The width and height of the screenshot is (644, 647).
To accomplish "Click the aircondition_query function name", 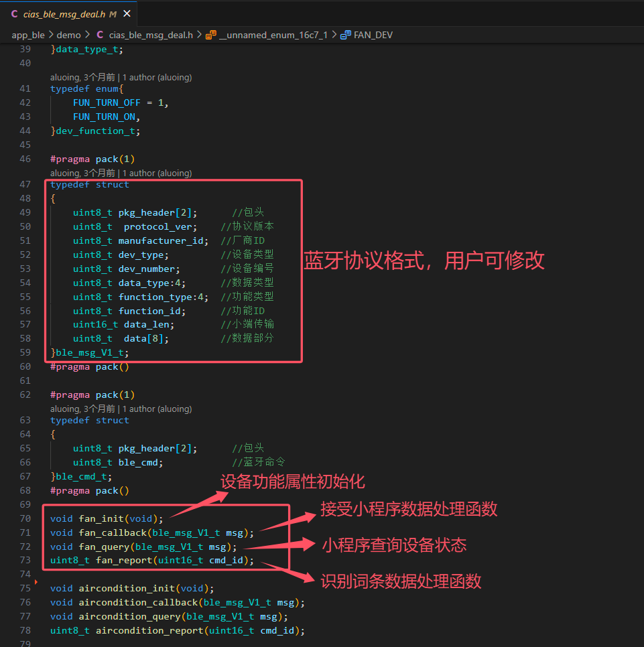I will coord(129,616).
